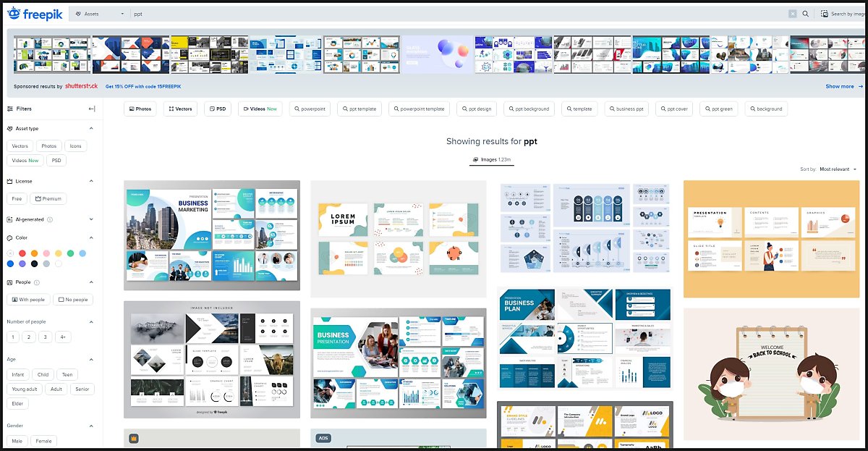Toggle the Free license filter
Screen dimensions: 868x451
(17, 198)
